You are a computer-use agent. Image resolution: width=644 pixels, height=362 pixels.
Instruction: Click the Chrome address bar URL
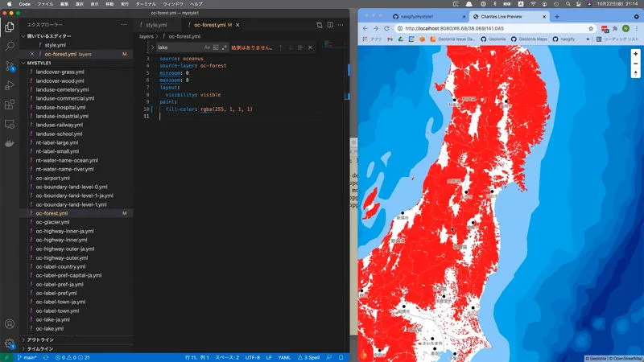pos(454,28)
